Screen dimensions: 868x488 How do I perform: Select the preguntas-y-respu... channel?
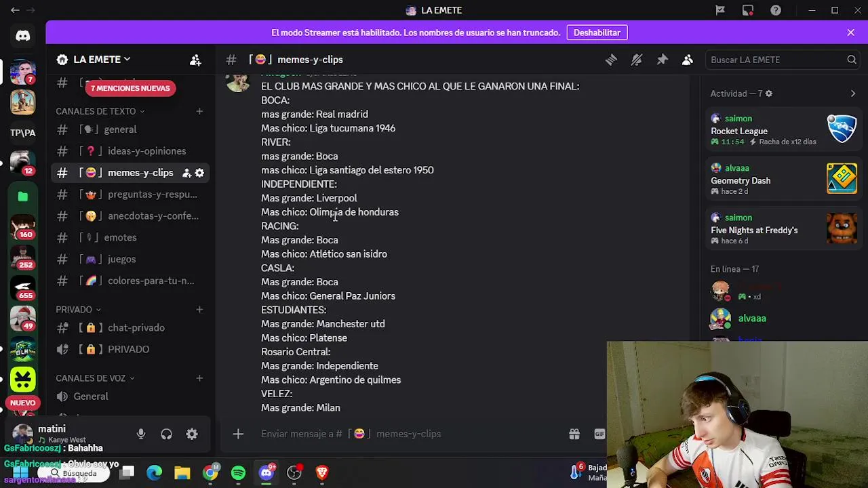130,195
